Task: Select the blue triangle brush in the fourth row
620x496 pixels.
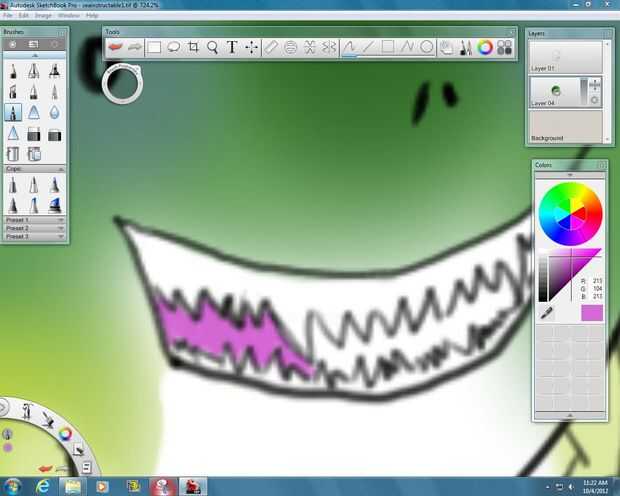Action: pyautogui.click(x=13, y=133)
